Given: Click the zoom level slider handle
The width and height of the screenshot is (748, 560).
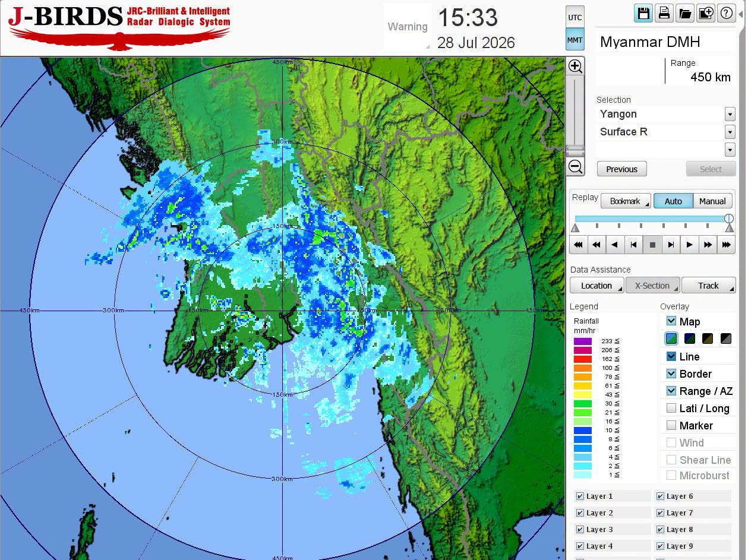Looking at the screenshot, I should click(x=575, y=151).
